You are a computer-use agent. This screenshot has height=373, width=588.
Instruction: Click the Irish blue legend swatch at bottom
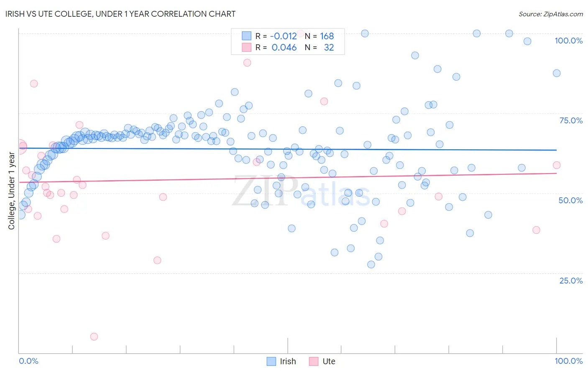(271, 361)
